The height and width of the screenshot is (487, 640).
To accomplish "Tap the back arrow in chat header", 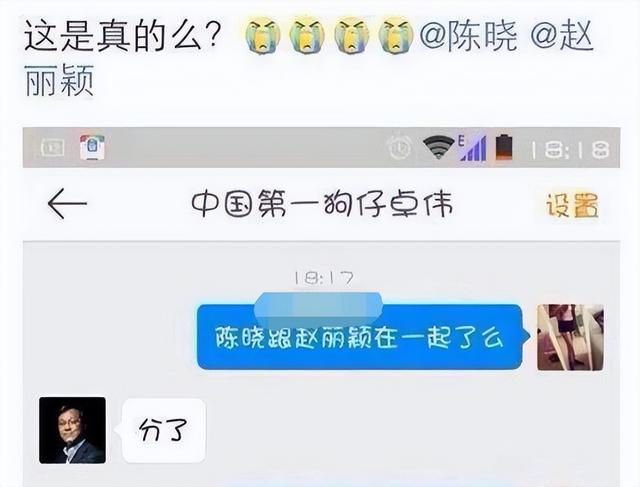I will 67,203.
